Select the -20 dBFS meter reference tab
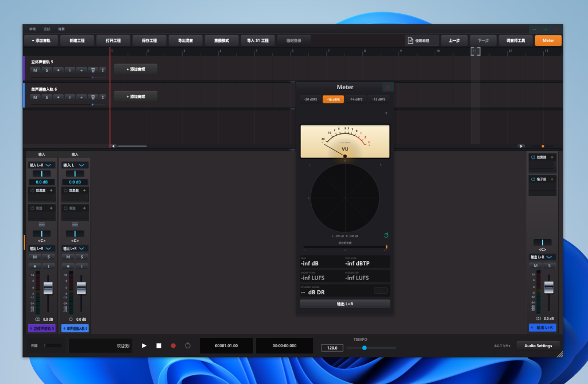This screenshot has width=588, height=384. point(311,99)
